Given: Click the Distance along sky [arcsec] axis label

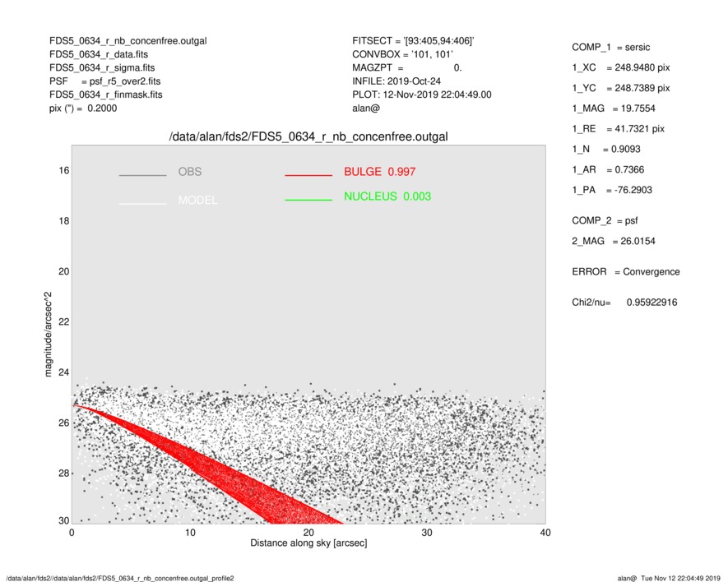Looking at the screenshot, I should click(x=308, y=543).
